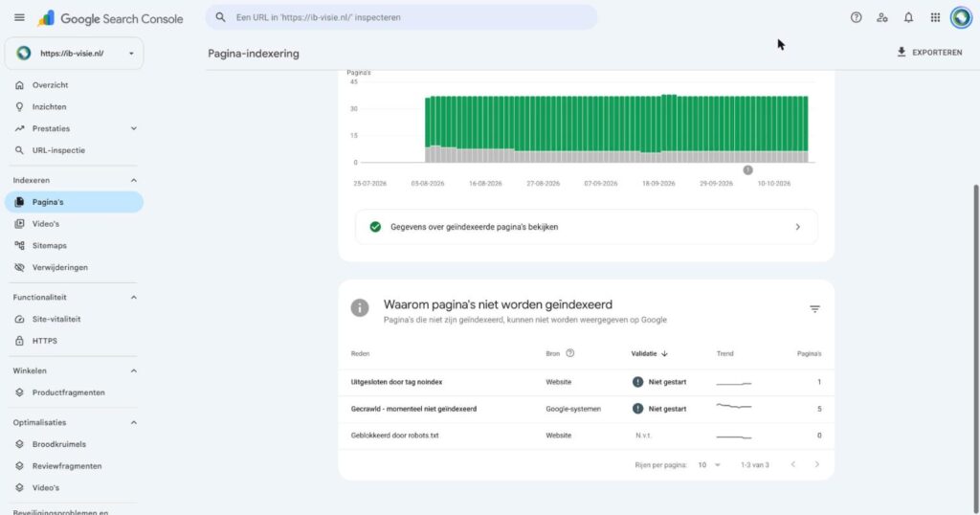
Task: Open Productfragmenten in sidebar
Action: click(x=69, y=392)
